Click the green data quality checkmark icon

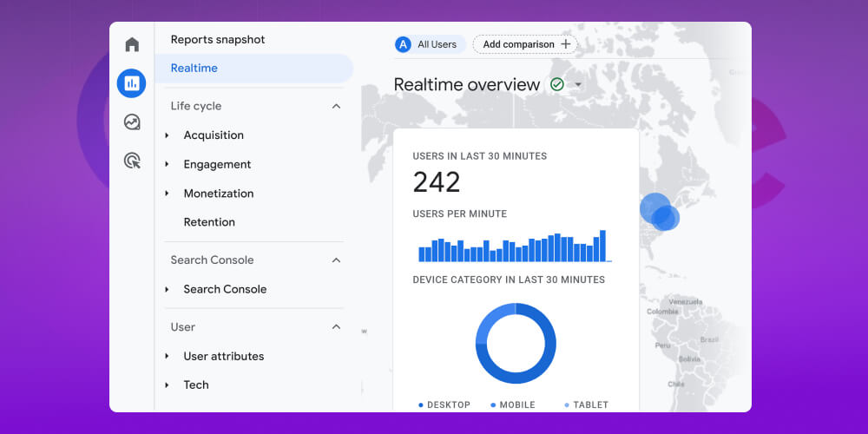tap(557, 85)
